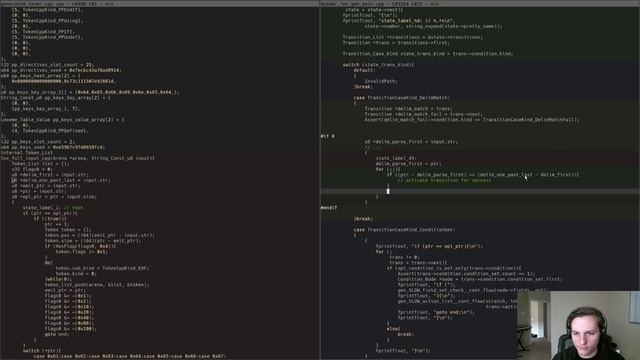
Task: Click 'goto end;' line in left panel
Action: 57,334
